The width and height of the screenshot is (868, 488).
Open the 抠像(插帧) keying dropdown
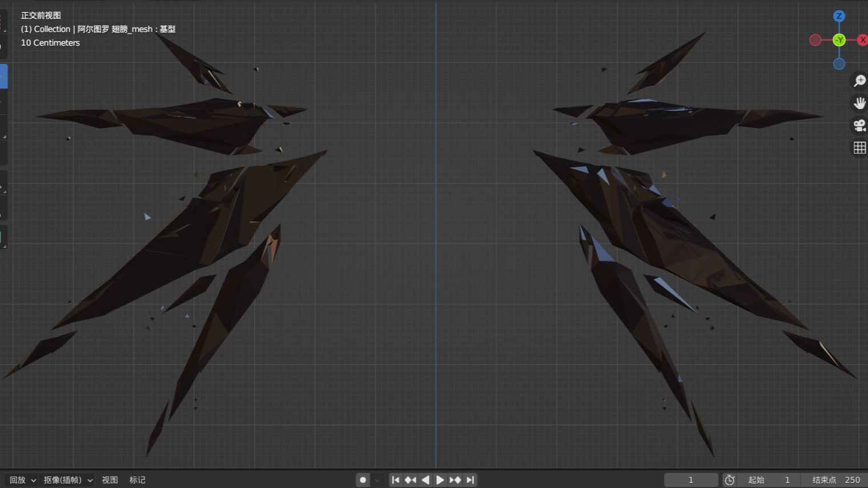[x=67, y=480]
